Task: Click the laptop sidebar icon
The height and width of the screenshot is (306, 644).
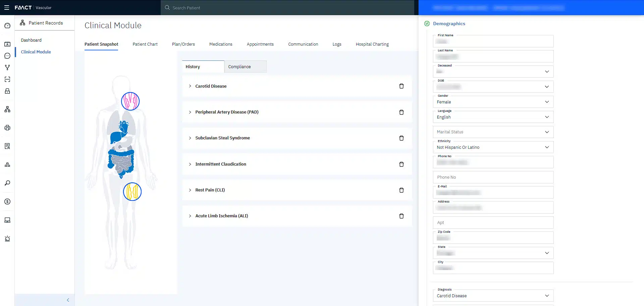Action: click(7, 220)
